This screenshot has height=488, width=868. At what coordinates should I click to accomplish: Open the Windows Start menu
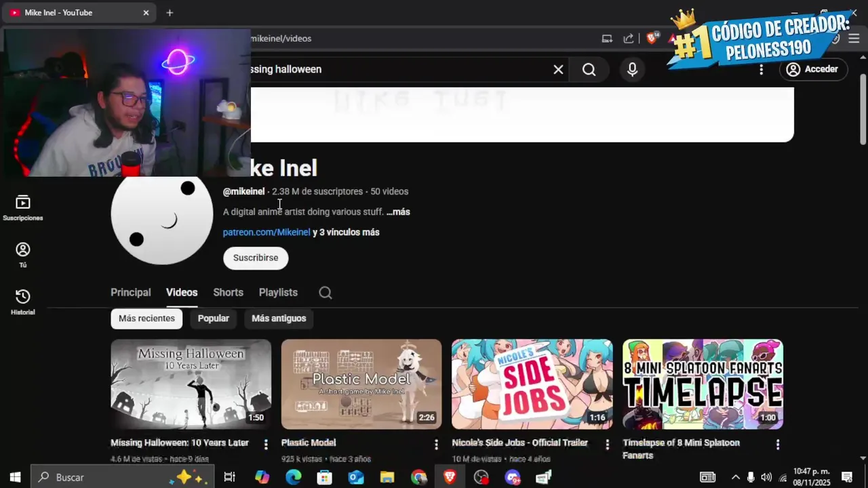[x=15, y=477]
